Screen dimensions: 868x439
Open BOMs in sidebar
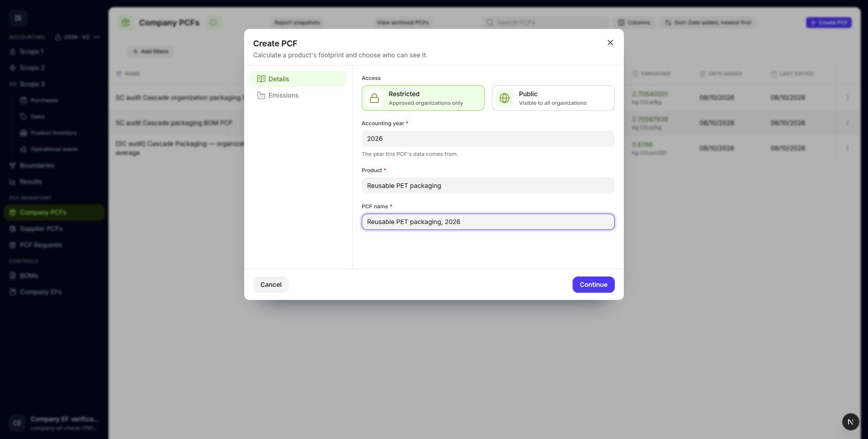click(x=54, y=276)
